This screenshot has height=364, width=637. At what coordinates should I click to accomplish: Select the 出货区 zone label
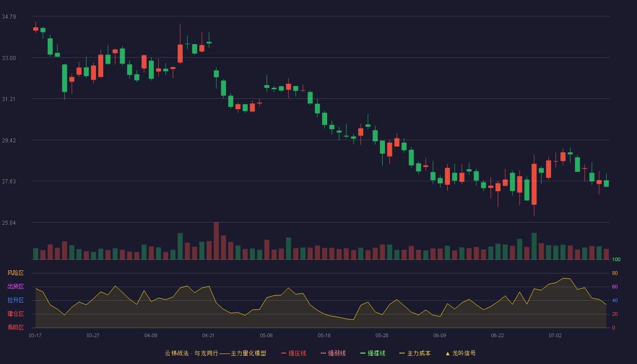16,287
